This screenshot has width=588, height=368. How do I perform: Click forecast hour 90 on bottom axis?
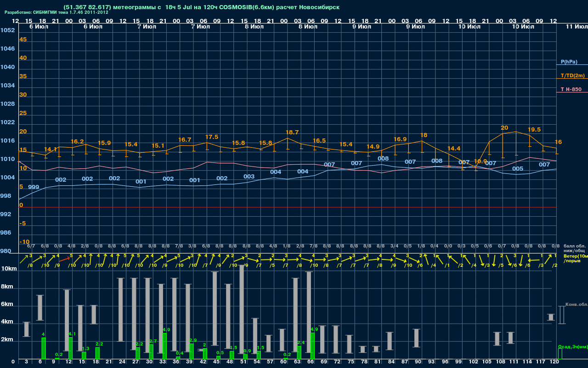click(418, 362)
